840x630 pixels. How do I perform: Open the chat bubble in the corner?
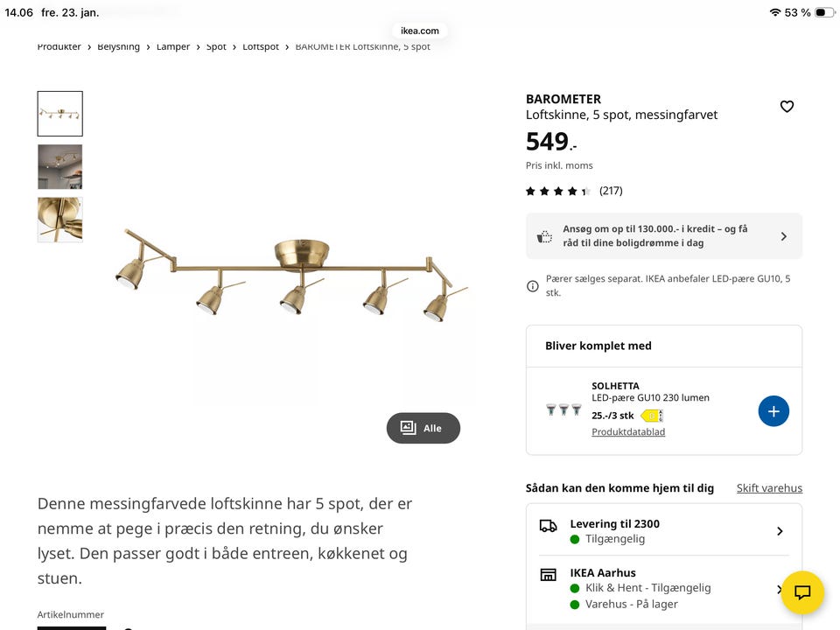(x=802, y=592)
